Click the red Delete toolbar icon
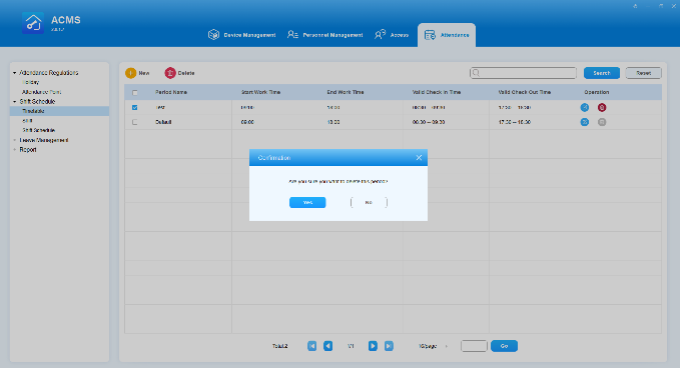680x368 pixels. tap(170, 73)
